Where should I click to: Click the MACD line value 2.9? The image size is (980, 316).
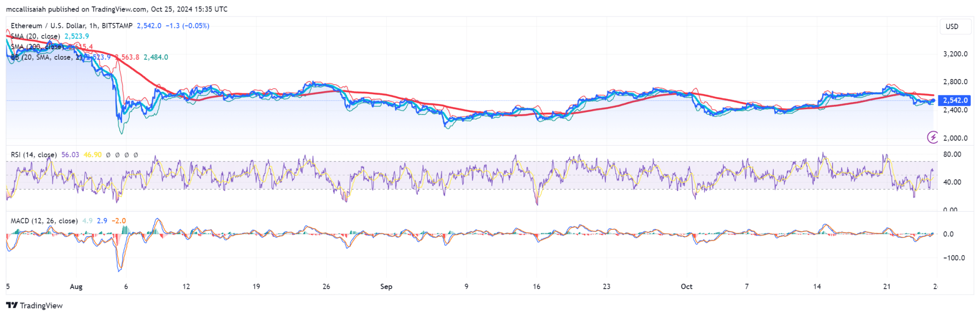[102, 221]
